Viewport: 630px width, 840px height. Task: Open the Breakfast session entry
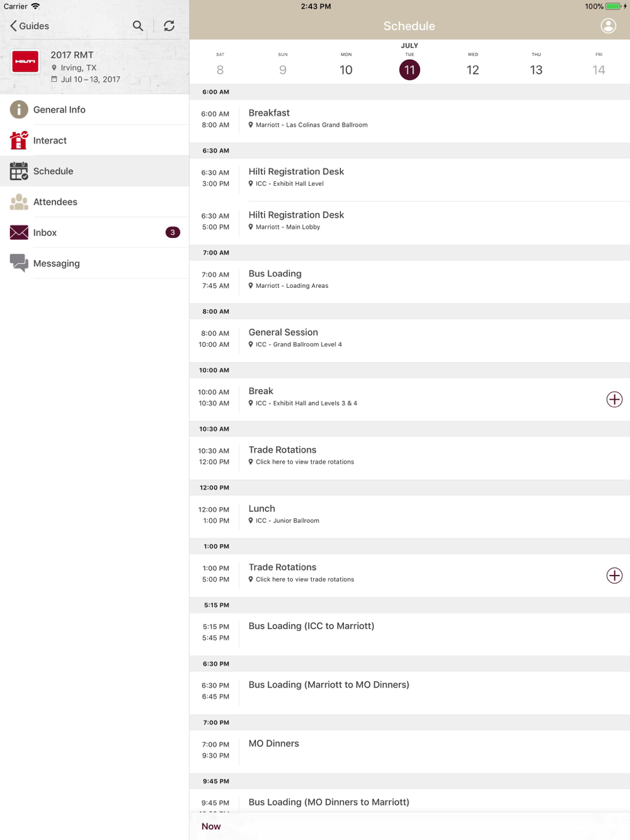click(409, 119)
